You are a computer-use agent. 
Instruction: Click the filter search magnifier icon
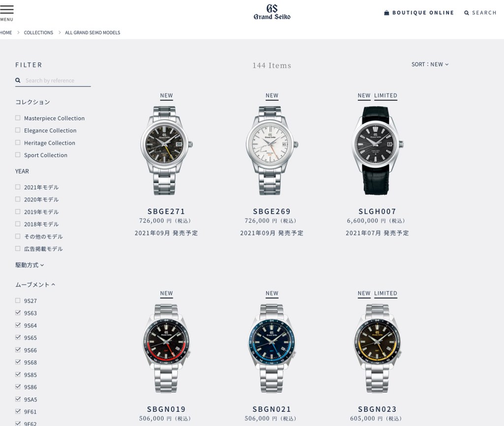pos(18,80)
